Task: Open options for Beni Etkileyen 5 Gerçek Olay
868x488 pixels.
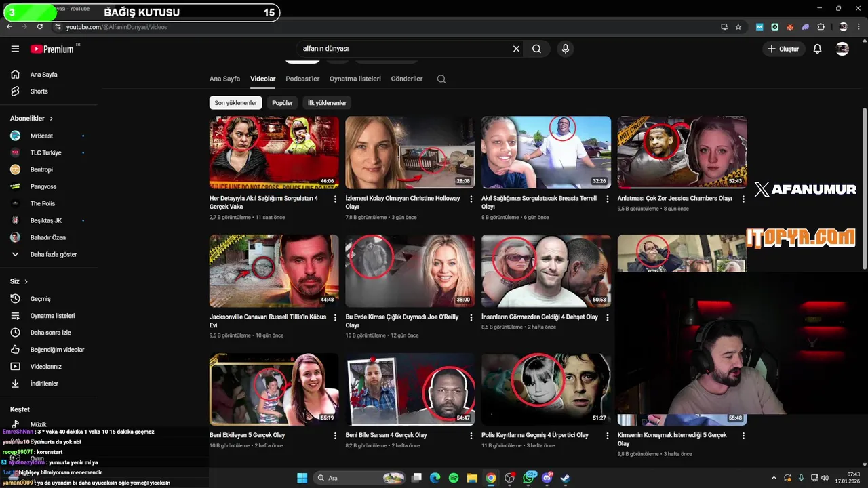Action: 335,436
